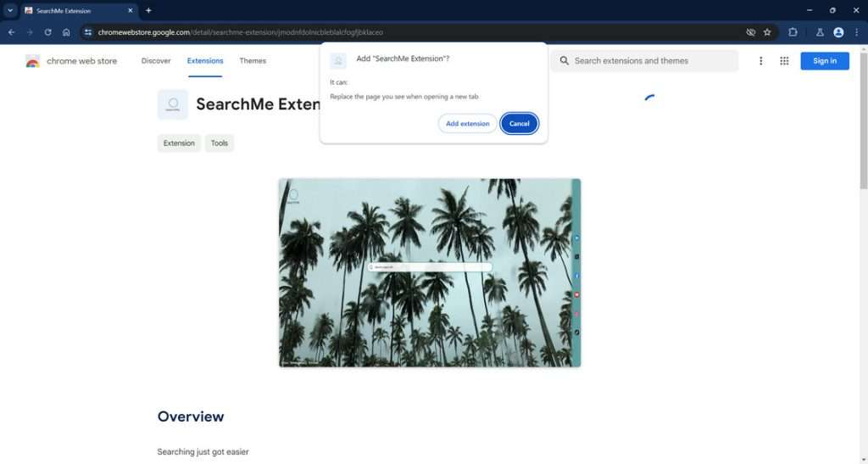Image resolution: width=868 pixels, height=464 pixels.
Task: Click the SearchMe Extension page icon
Action: (173, 104)
